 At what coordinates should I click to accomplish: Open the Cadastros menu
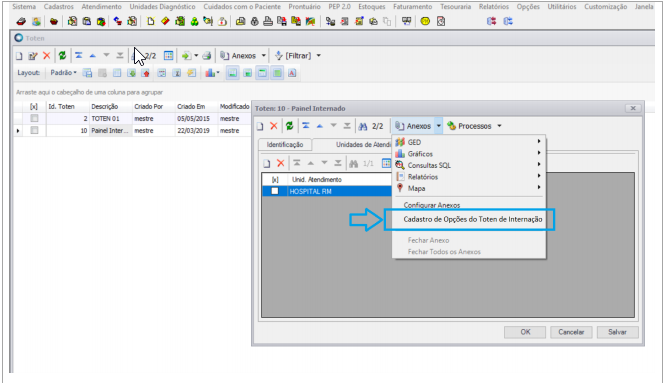click(59, 7)
